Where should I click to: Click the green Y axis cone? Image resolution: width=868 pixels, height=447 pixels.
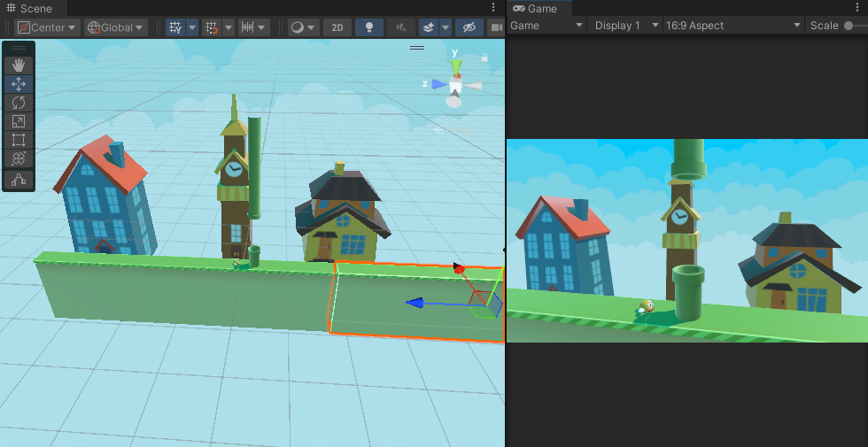455,68
